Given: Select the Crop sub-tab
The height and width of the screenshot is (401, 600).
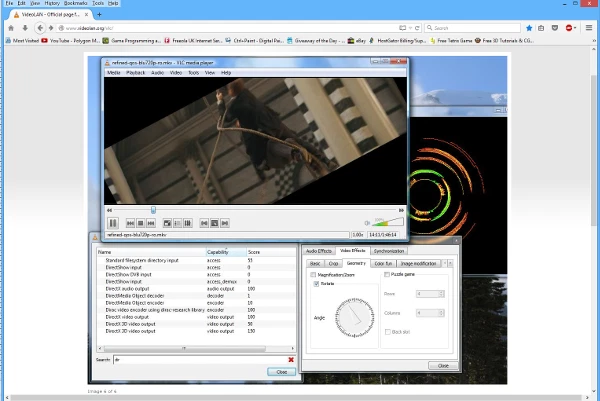Looking at the screenshot, I should [x=333, y=263].
